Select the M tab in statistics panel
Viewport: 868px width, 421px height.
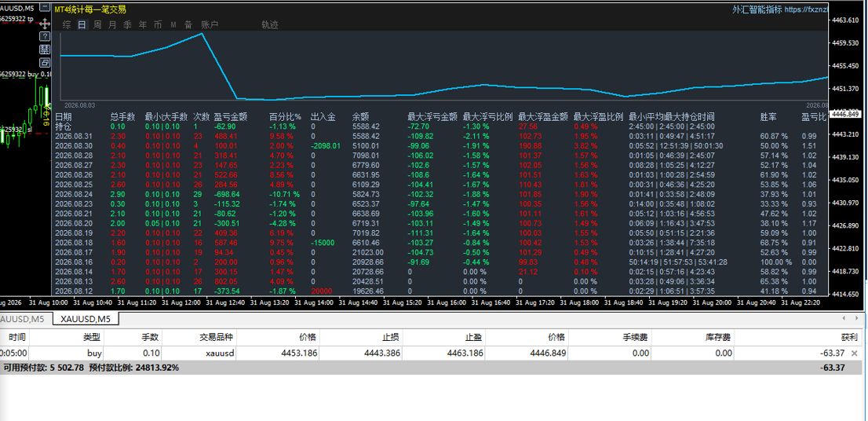(x=173, y=24)
